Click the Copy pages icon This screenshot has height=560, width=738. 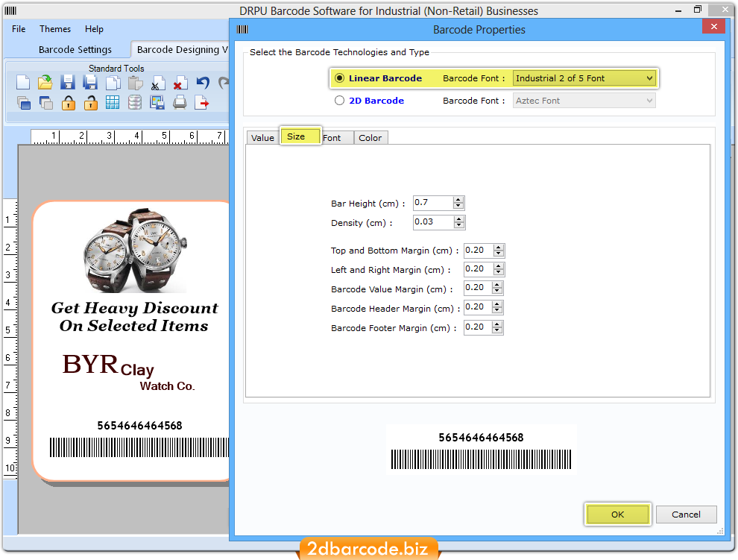[x=113, y=83]
